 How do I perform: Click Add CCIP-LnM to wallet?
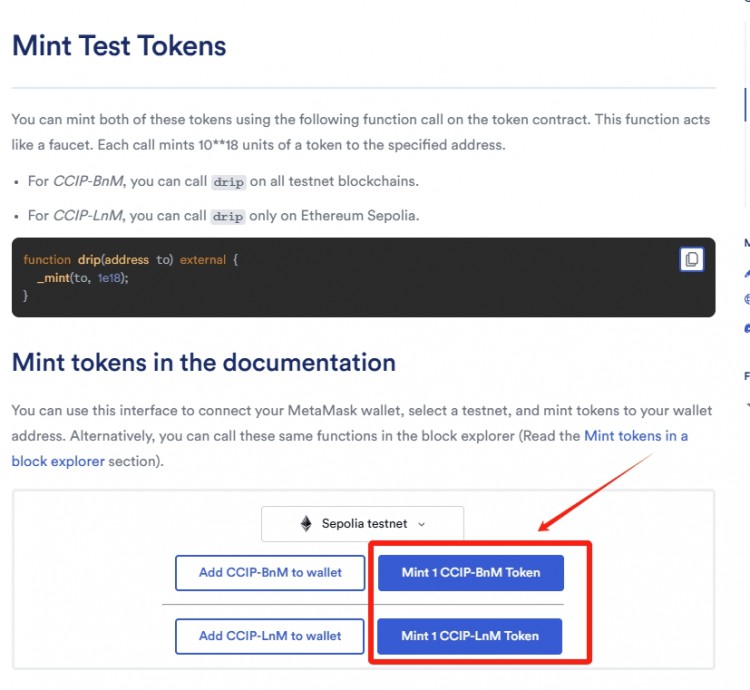click(x=270, y=636)
